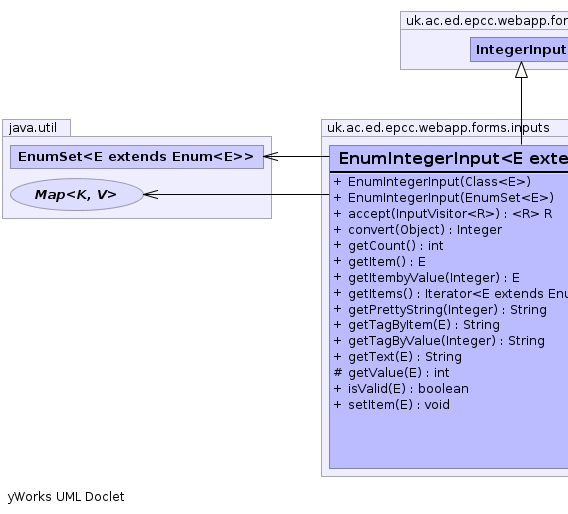Screen dimensions: 568x514
Task: Select the EnumIntegerInput class title header
Action: coord(449,159)
